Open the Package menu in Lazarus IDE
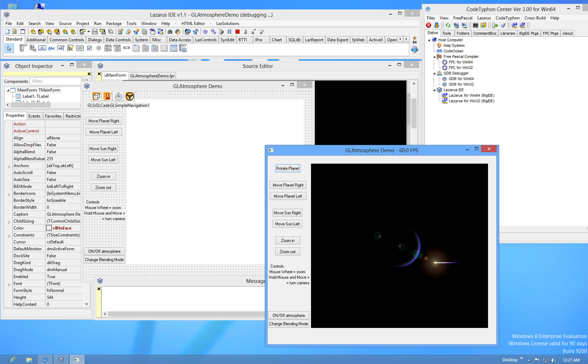This screenshot has height=364, width=588. click(114, 24)
